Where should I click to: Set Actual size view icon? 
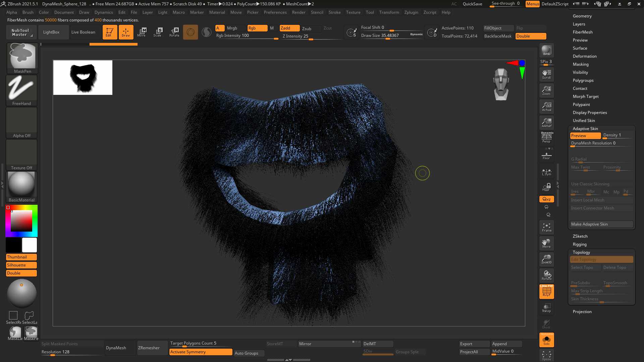[546, 107]
